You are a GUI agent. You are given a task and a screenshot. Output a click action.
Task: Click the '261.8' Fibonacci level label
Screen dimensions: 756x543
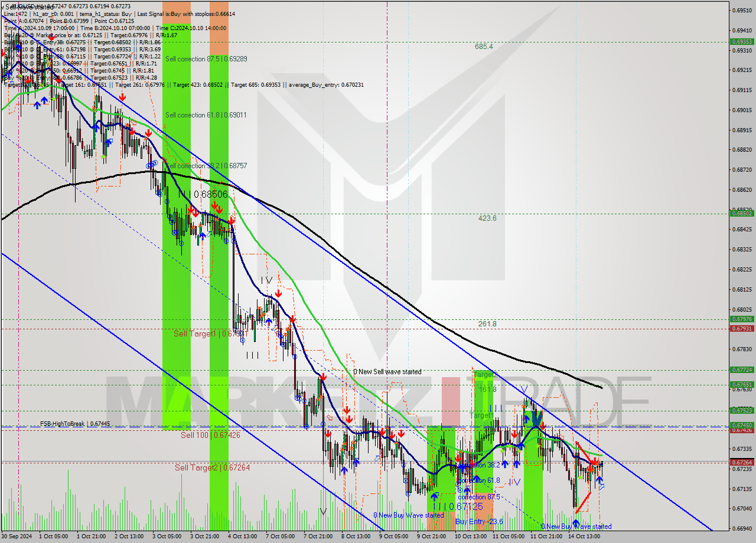pos(487,324)
